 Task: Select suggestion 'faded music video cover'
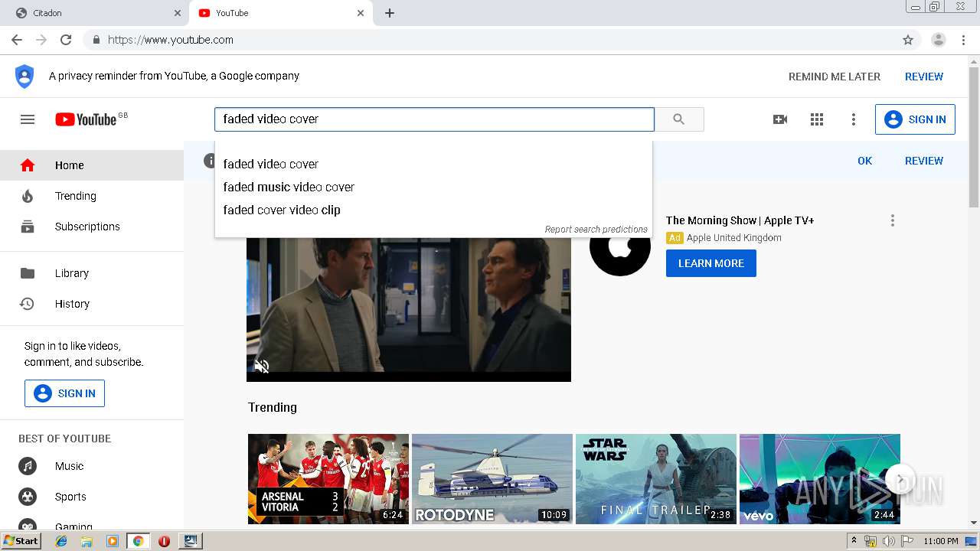(x=433, y=187)
